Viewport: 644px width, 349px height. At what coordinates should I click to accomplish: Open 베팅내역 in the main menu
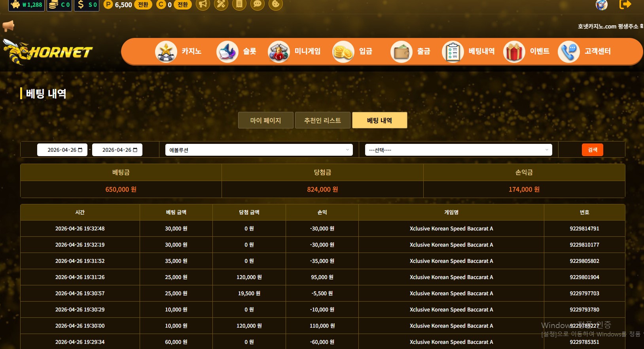pos(469,51)
